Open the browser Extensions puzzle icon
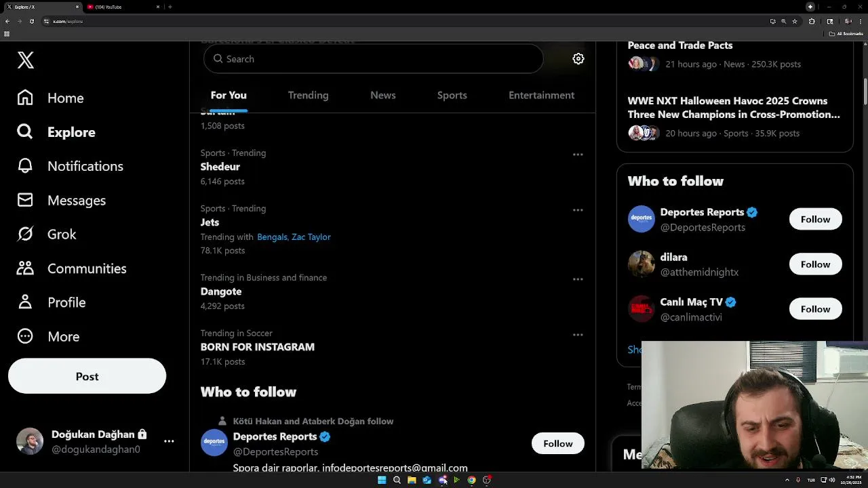Image resolution: width=868 pixels, height=488 pixels. (812, 21)
